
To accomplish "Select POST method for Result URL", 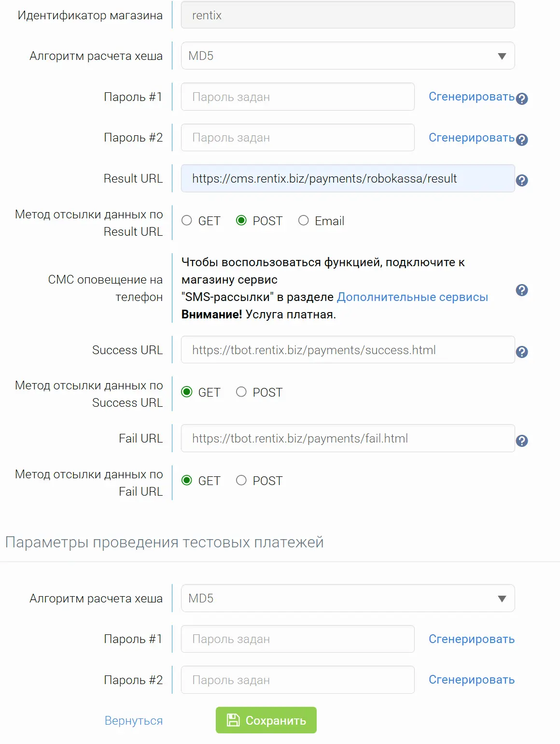I will tap(243, 220).
